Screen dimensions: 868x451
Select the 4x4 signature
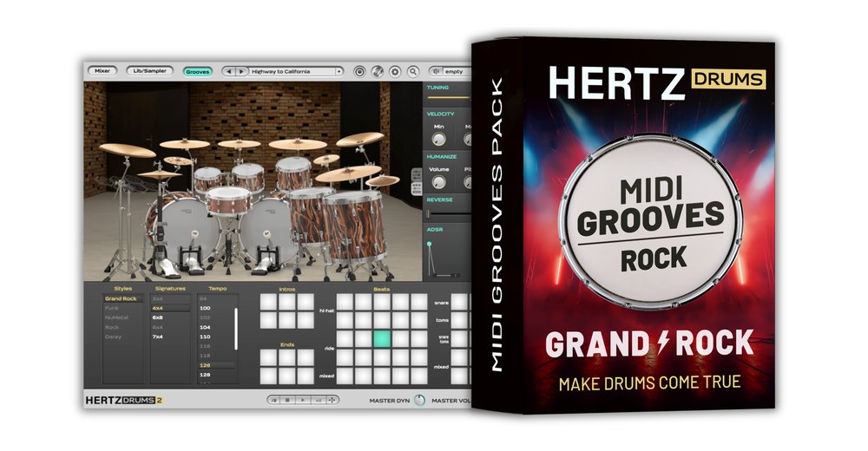coord(158,308)
